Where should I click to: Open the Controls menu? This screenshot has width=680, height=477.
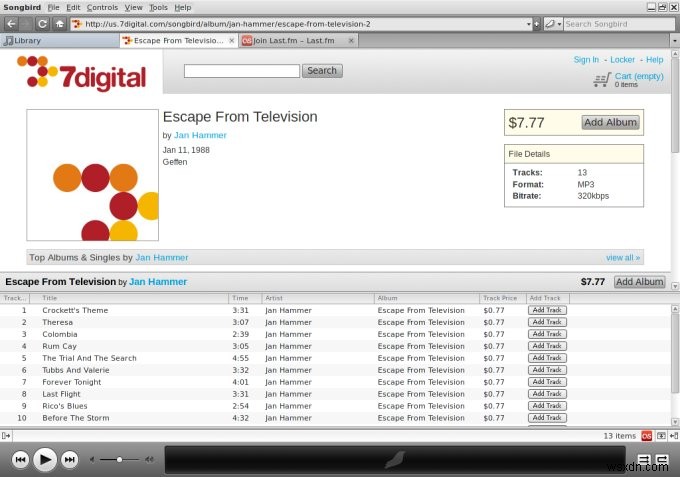coord(102,7)
